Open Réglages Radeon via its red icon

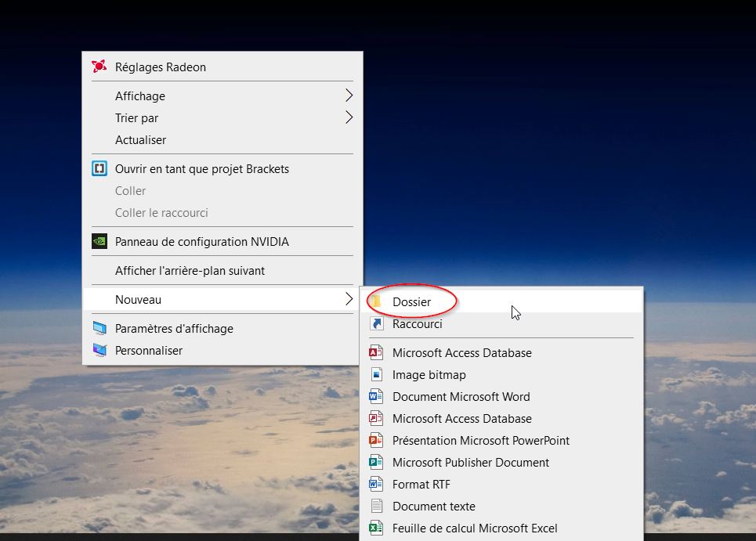[99, 67]
